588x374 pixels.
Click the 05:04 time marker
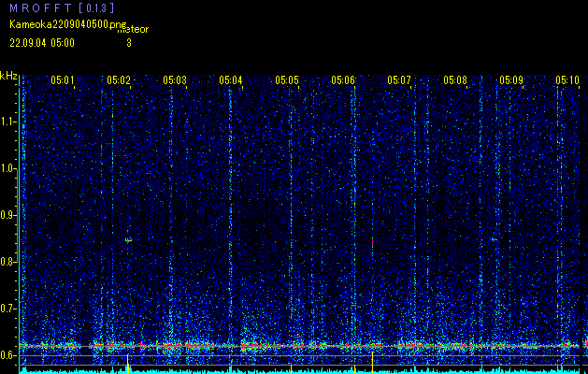(231, 79)
